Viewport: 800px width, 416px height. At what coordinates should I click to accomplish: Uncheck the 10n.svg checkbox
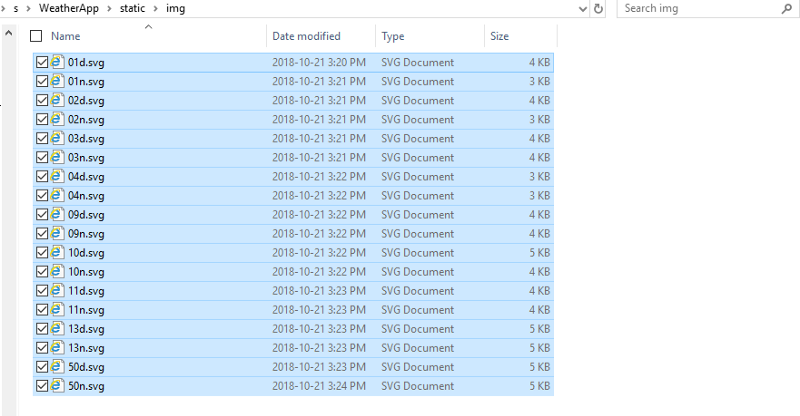pyautogui.click(x=41, y=271)
